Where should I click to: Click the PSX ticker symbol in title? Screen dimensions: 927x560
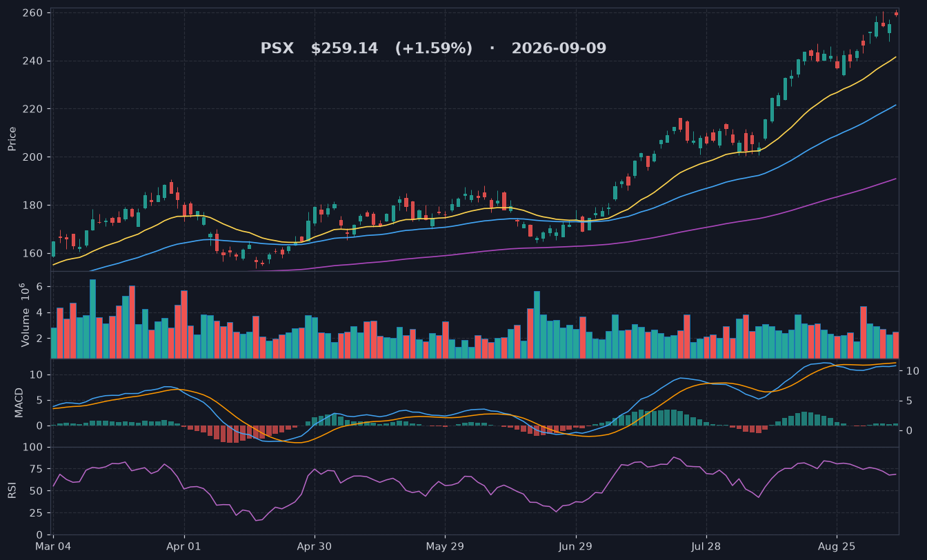[x=277, y=49]
